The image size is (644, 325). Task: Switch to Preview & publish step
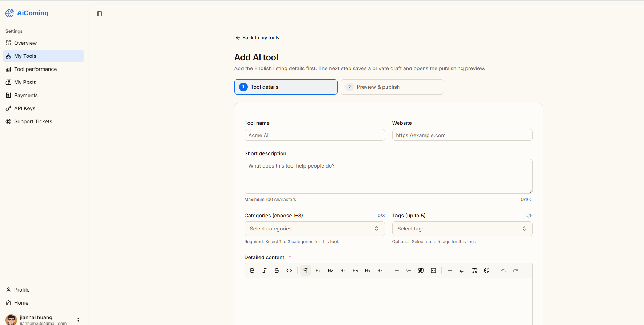point(392,87)
